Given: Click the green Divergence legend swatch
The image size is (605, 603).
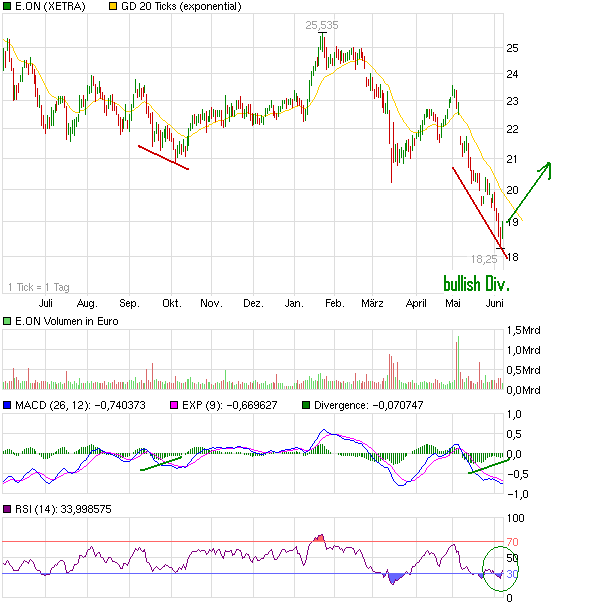Looking at the screenshot, I should (x=306, y=405).
